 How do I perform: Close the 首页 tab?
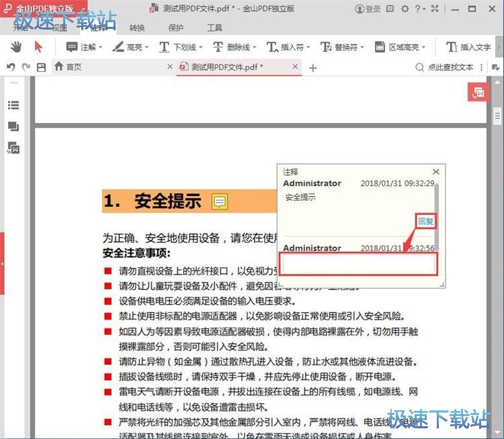click(x=170, y=66)
